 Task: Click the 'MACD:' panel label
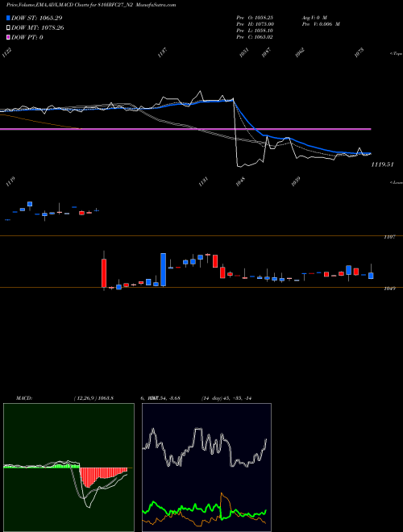[23, 398]
